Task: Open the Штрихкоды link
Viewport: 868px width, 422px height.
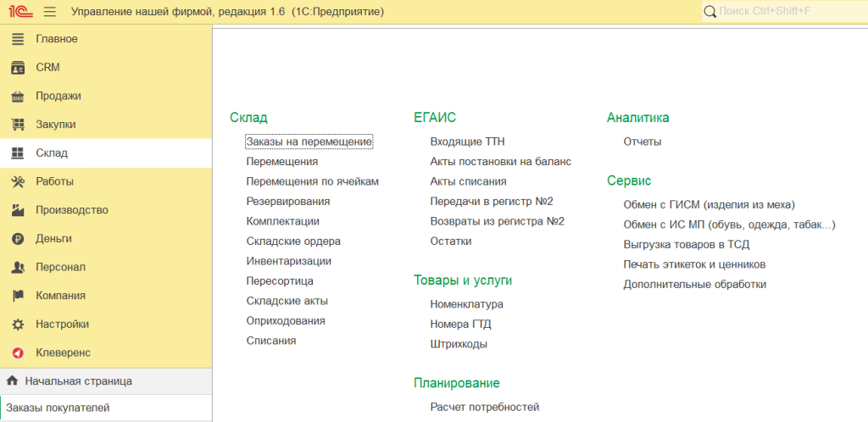Action: [459, 344]
